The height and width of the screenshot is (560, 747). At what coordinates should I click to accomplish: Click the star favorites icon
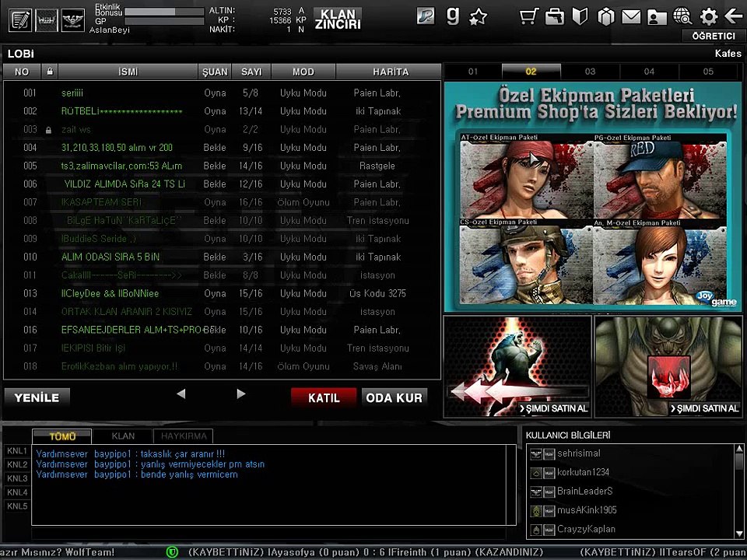click(x=479, y=17)
